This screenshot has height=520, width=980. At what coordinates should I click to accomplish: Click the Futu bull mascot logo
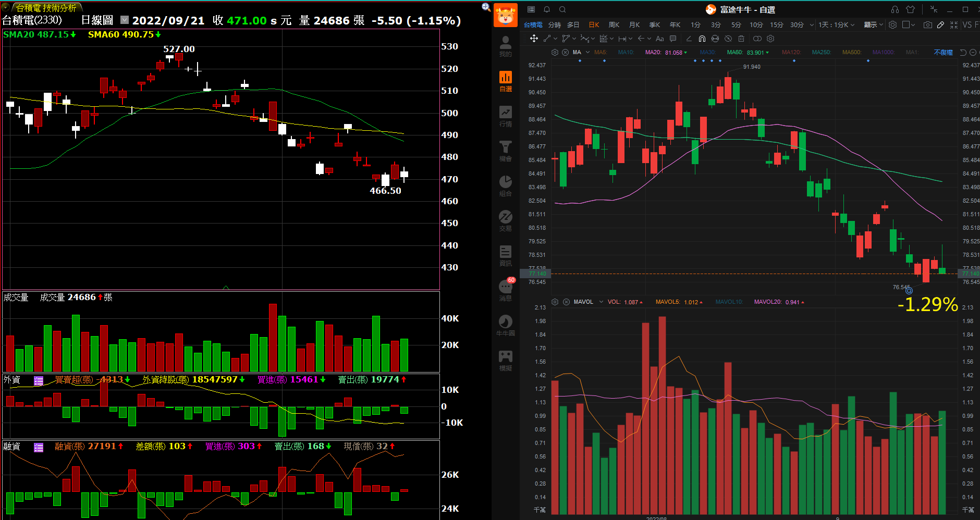pyautogui.click(x=505, y=15)
